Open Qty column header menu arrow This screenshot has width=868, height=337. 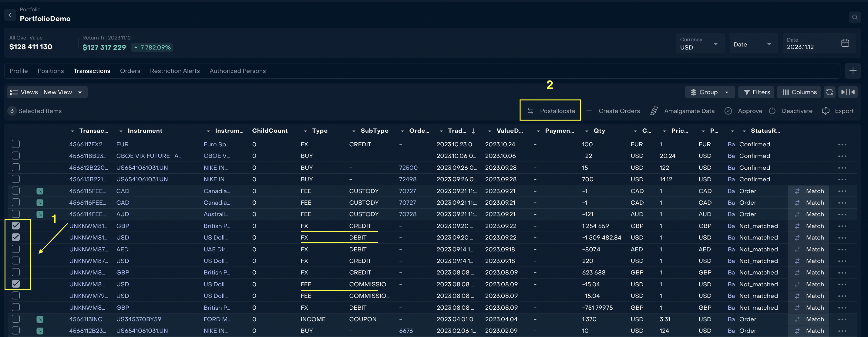pyautogui.click(x=587, y=131)
